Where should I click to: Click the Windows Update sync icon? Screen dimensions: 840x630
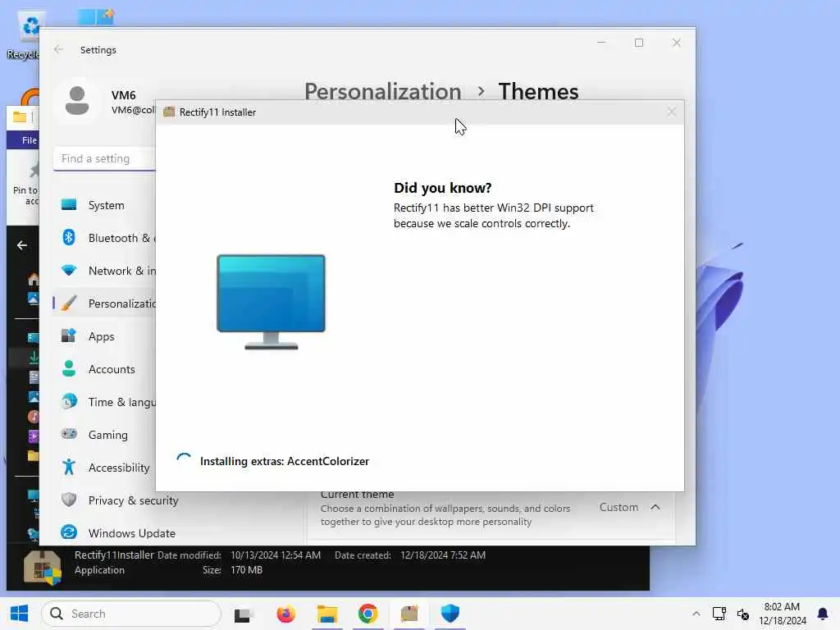[x=69, y=532]
